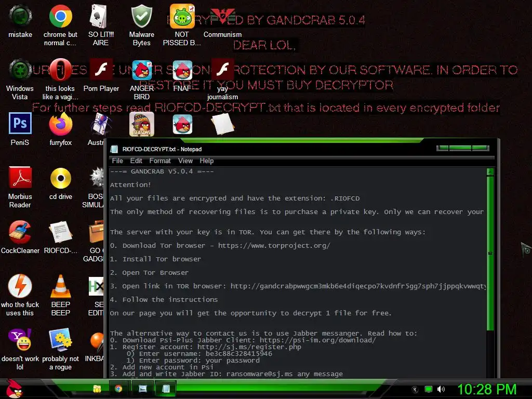
Task: Click the Notepad vertical scrollbar thumb
Action: coord(490,253)
